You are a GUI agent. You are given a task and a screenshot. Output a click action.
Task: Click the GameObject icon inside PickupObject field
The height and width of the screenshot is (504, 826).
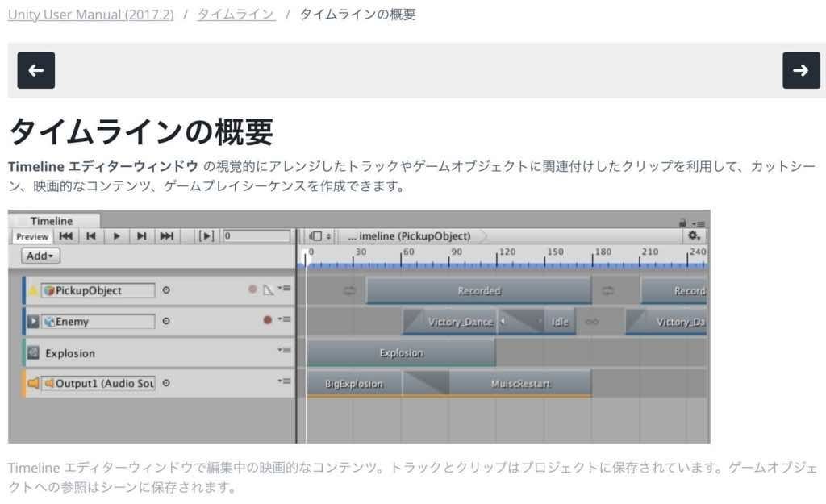tap(50, 289)
